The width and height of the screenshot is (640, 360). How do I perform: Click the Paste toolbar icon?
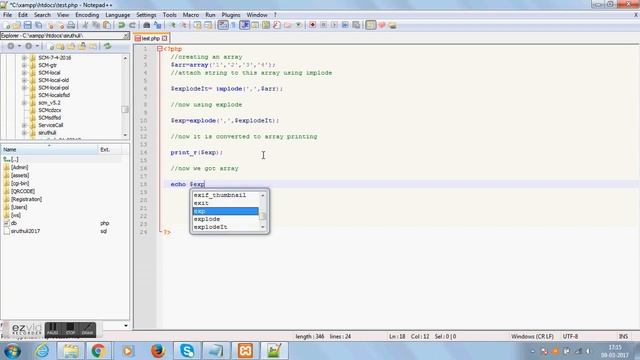click(107, 25)
